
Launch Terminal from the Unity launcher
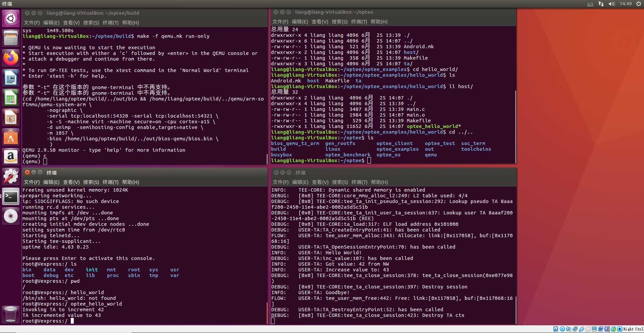11,197
